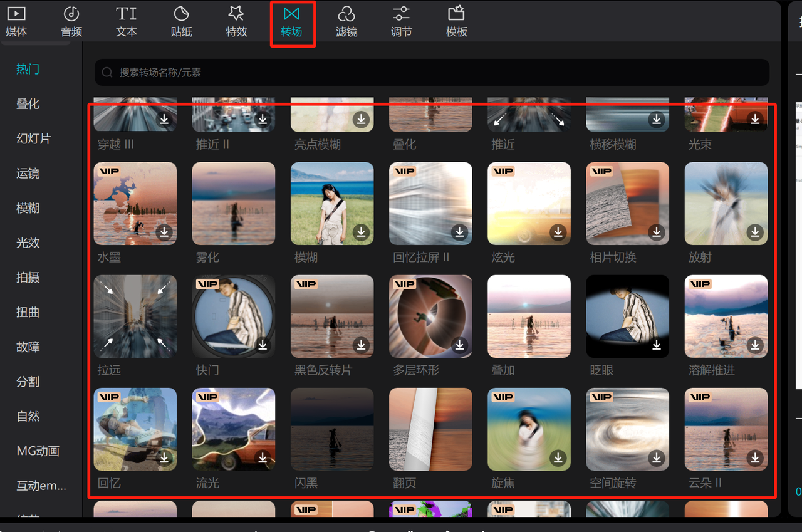The height and width of the screenshot is (532, 802).
Task: Download the 黑色反转片 transition
Action: (x=361, y=345)
